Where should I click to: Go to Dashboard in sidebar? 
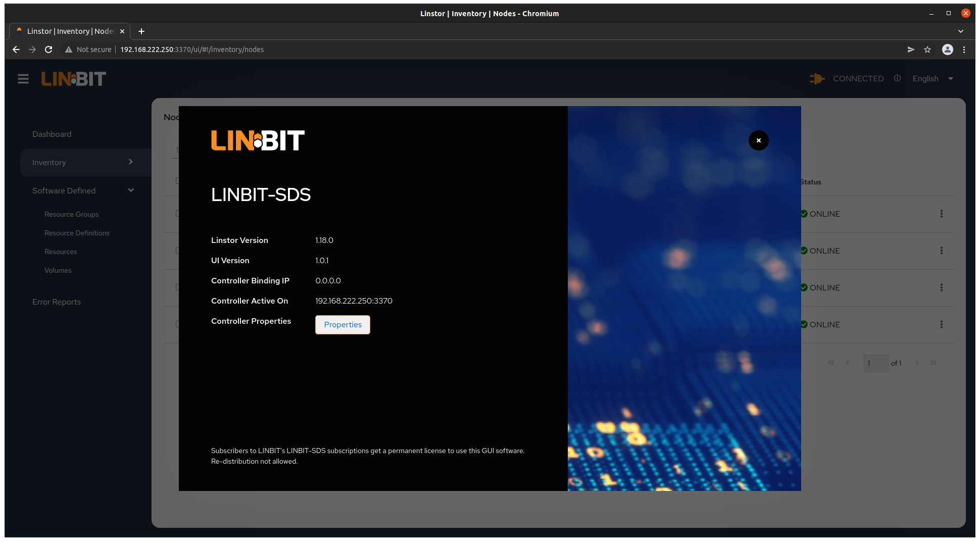click(52, 134)
